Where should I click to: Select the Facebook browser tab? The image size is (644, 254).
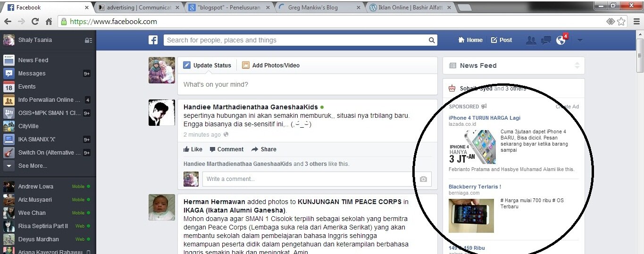coord(49,8)
